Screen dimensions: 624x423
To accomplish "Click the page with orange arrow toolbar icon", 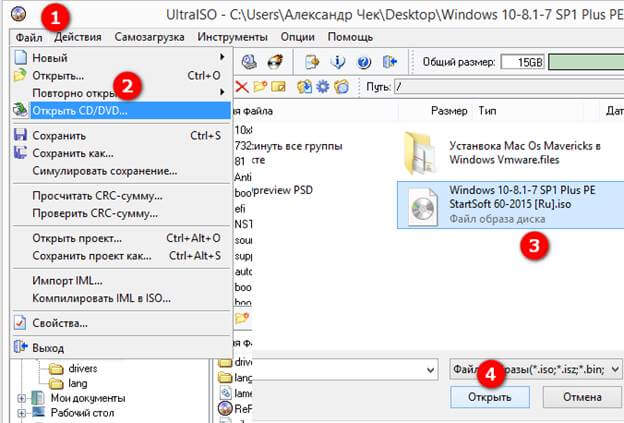I will [x=312, y=62].
